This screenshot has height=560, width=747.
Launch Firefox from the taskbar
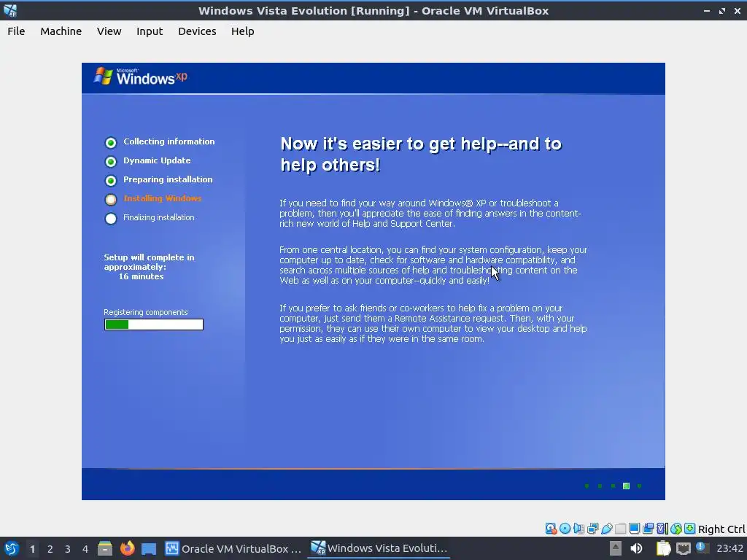click(127, 548)
